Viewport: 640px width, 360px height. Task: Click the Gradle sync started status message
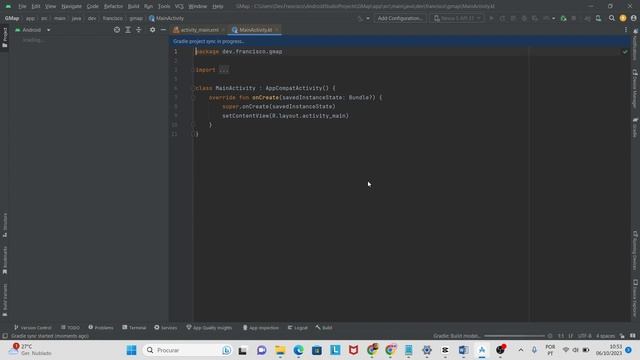(x=49, y=336)
